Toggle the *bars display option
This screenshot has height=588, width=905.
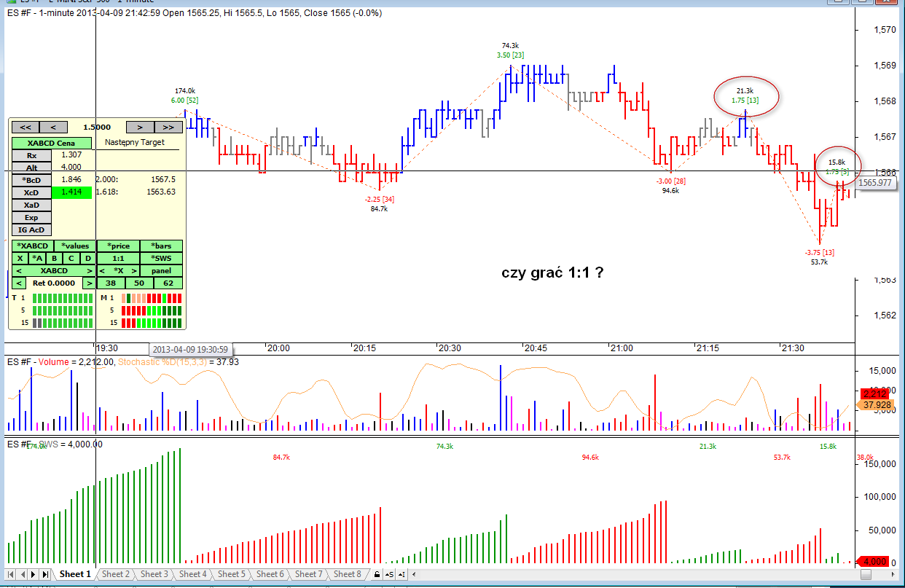point(161,246)
